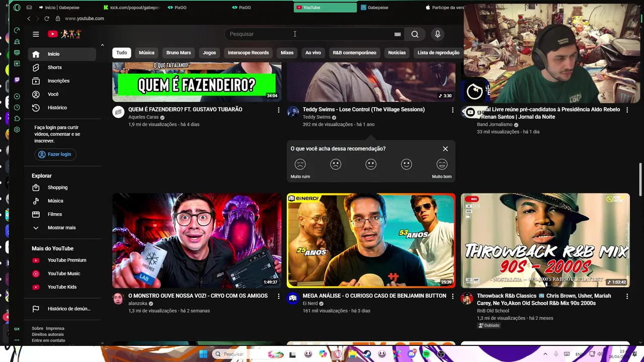Open options for O MONSTRO OUVE video

(x=278, y=297)
